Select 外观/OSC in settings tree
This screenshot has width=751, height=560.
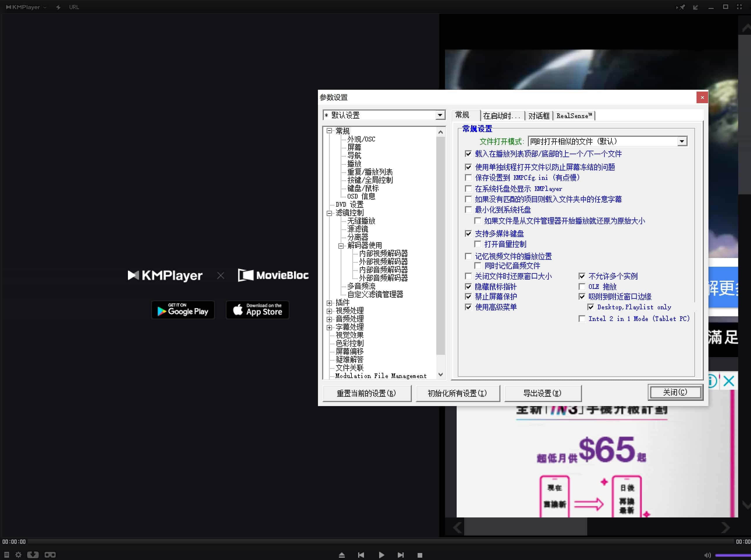[x=361, y=139]
